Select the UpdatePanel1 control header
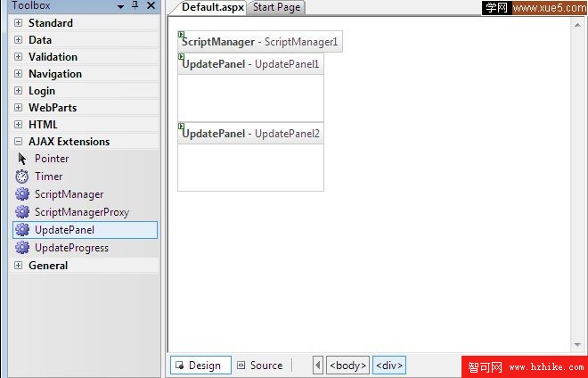This screenshot has height=378, width=588. coord(250,64)
